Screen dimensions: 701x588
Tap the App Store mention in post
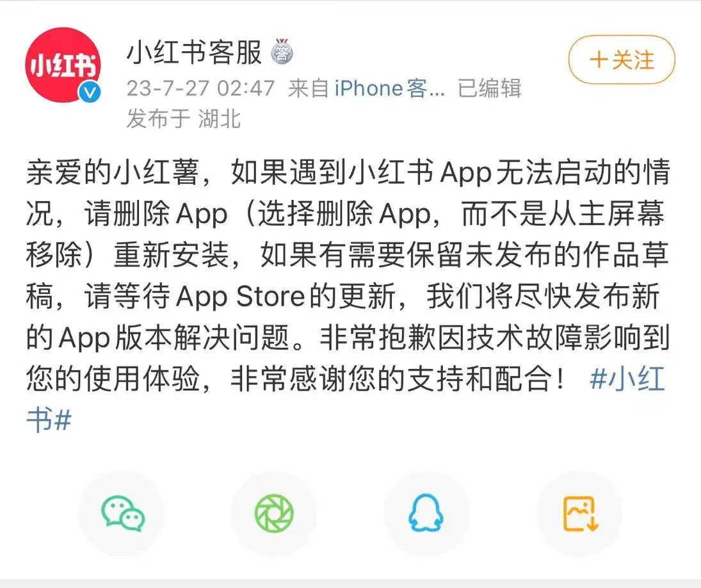point(241,297)
